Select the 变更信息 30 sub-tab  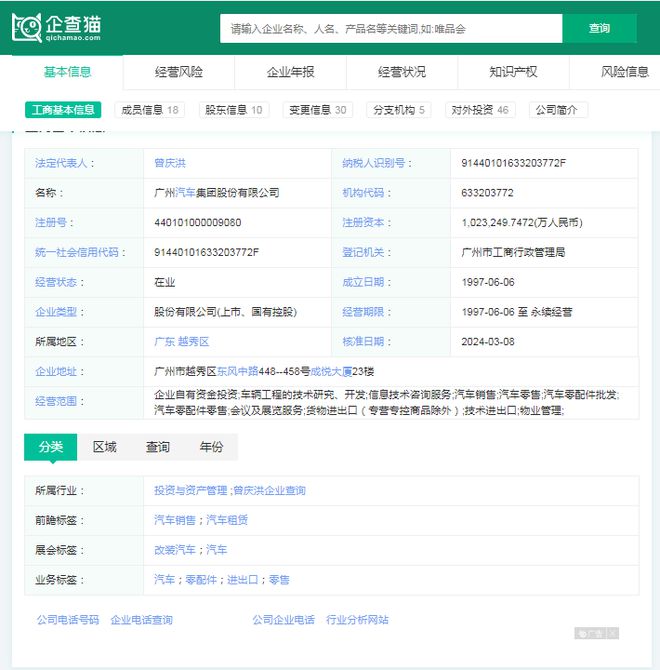point(318,110)
